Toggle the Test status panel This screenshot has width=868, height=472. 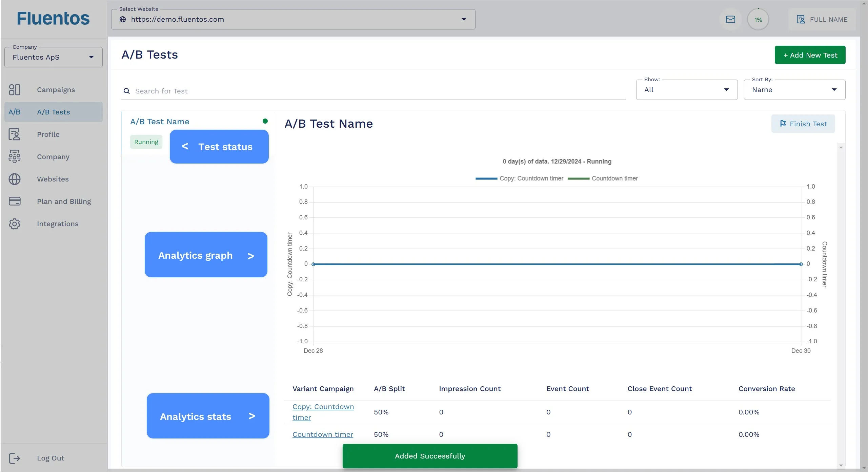[x=219, y=147]
